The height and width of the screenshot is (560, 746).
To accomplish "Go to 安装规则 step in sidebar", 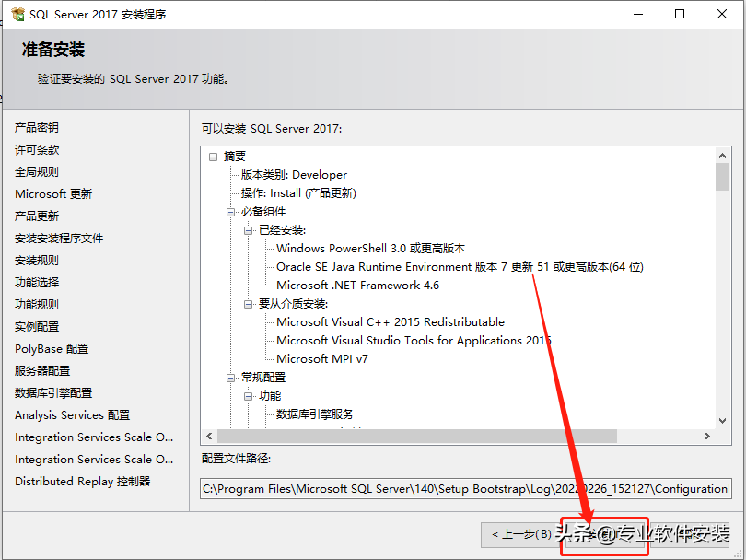I will (37, 261).
